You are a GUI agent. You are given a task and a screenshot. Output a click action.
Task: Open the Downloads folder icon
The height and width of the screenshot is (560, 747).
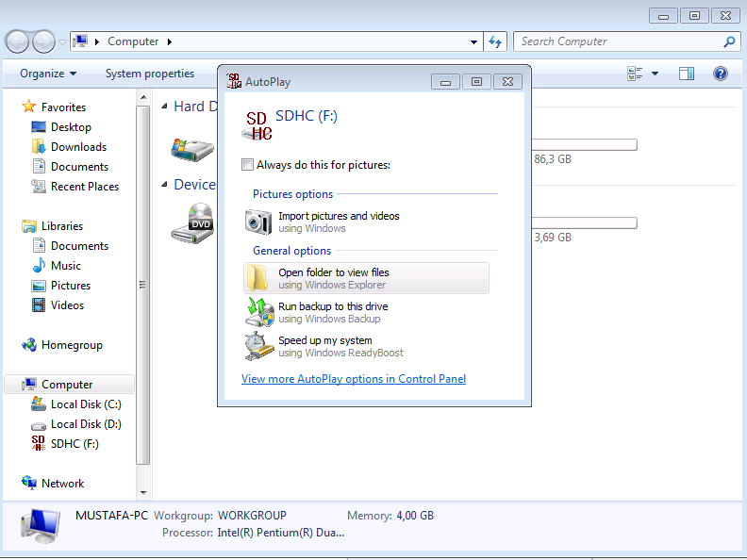[39, 147]
